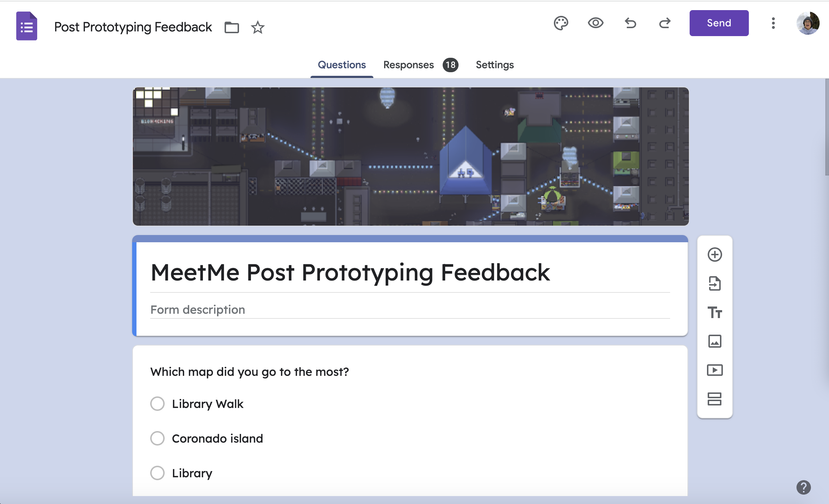Add title and description block

pos(715,312)
